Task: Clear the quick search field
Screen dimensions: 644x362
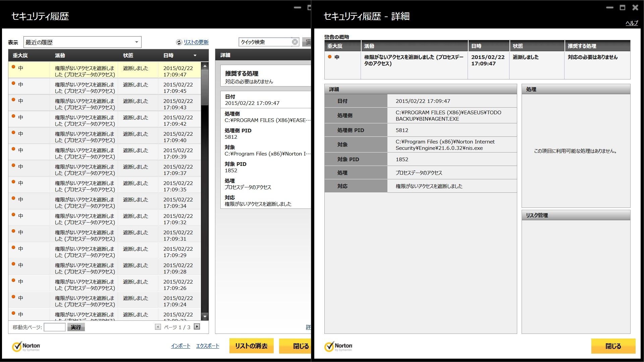Action: 294,42
